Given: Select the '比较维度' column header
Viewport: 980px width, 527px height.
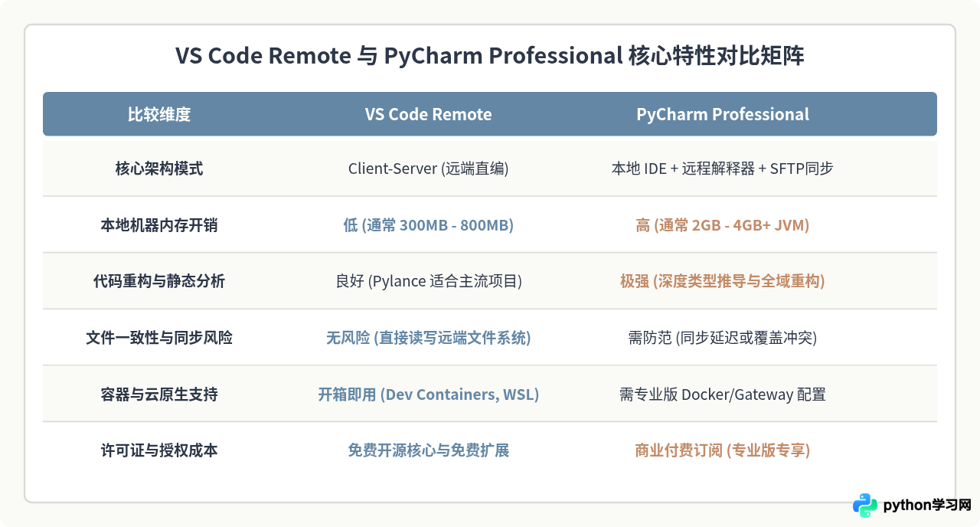Looking at the screenshot, I should point(159,114).
